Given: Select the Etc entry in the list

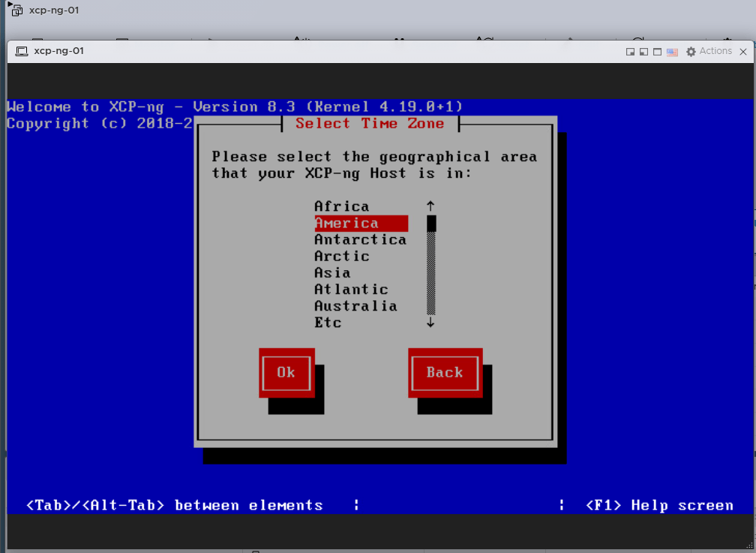Looking at the screenshot, I should pyautogui.click(x=328, y=322).
